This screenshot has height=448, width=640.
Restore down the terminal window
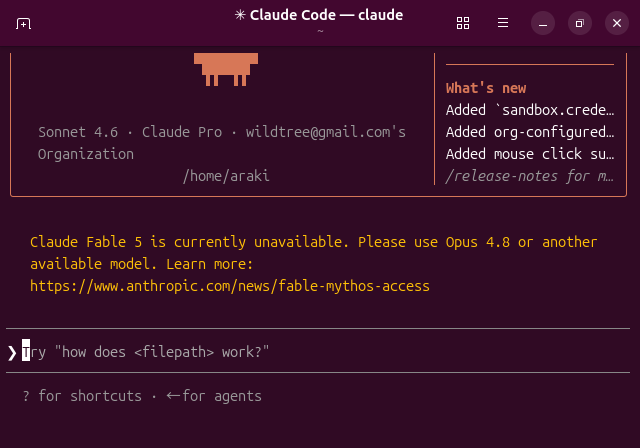pos(580,23)
